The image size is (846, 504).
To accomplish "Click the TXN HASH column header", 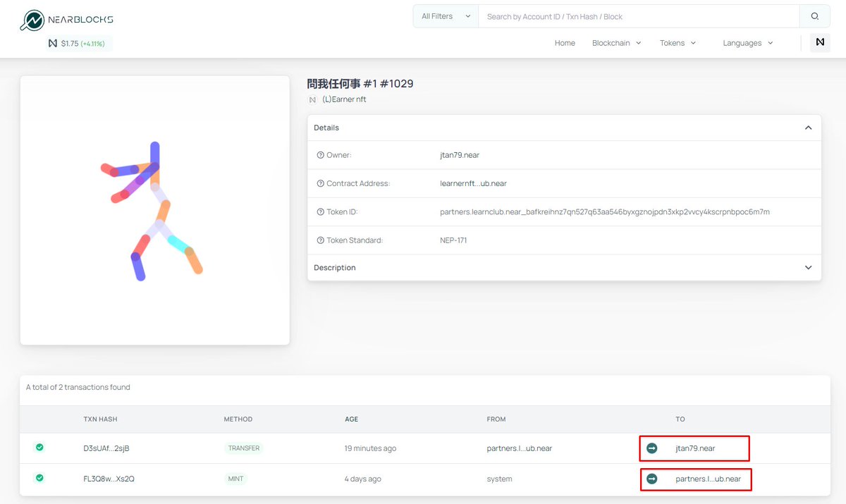I will point(100,419).
